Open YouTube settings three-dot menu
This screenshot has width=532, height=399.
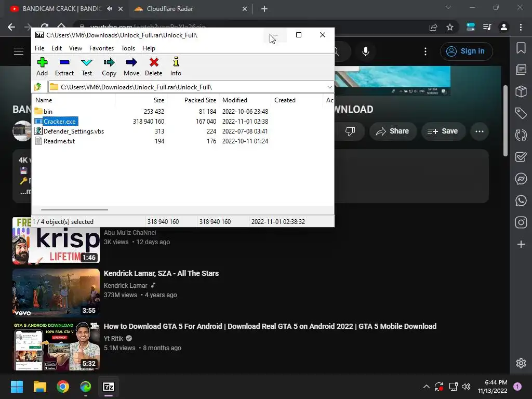point(425,51)
